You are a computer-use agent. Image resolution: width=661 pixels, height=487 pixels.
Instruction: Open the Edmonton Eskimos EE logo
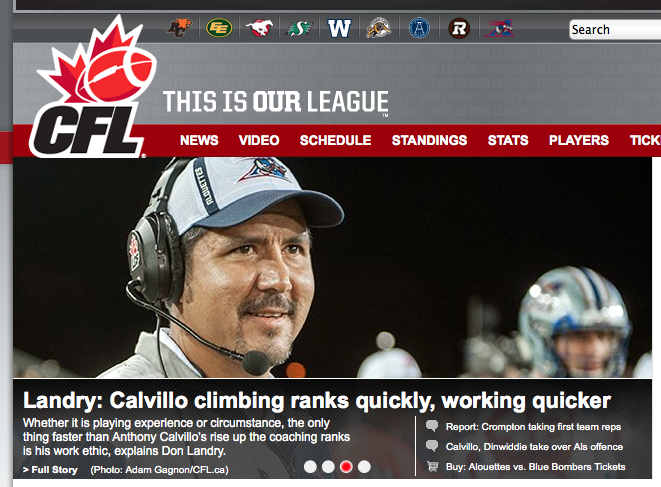point(219,28)
